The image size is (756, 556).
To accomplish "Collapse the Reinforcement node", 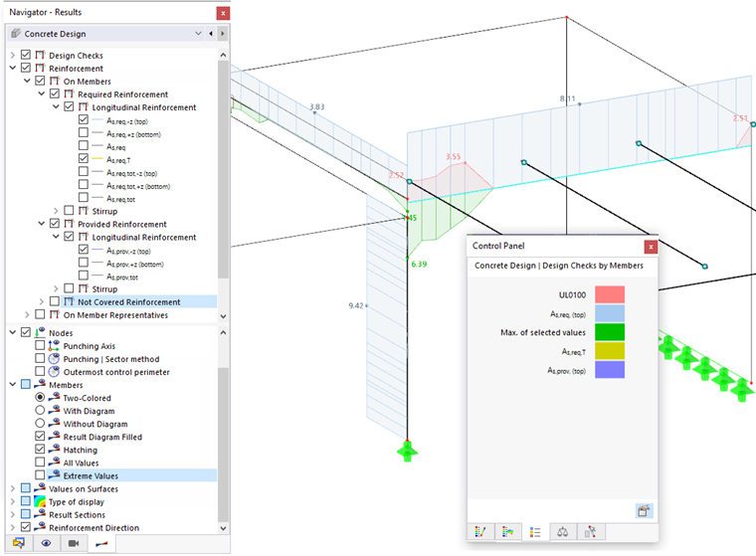I will 13,68.
